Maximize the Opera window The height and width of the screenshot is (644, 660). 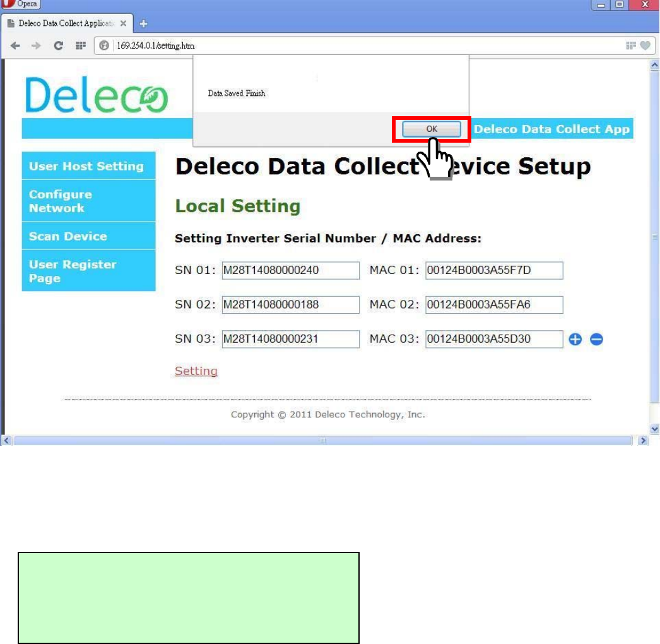pyautogui.click(x=619, y=4)
